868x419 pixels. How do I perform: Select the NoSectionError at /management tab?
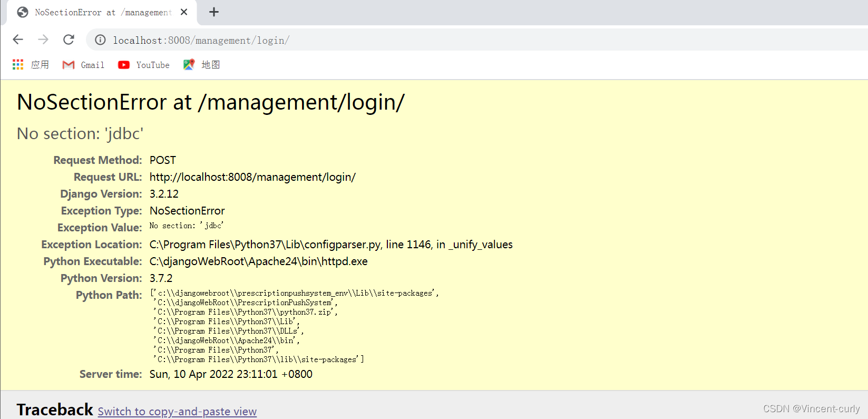pos(100,12)
